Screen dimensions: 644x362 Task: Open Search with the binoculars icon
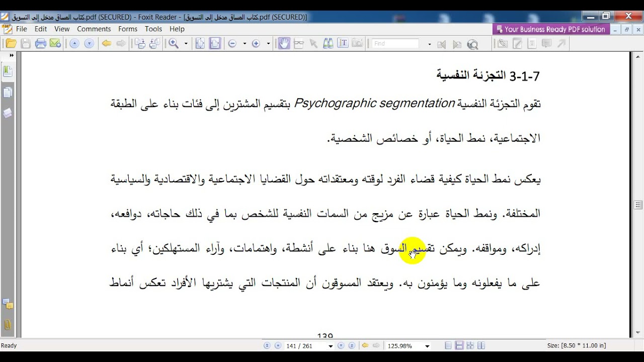click(328, 44)
